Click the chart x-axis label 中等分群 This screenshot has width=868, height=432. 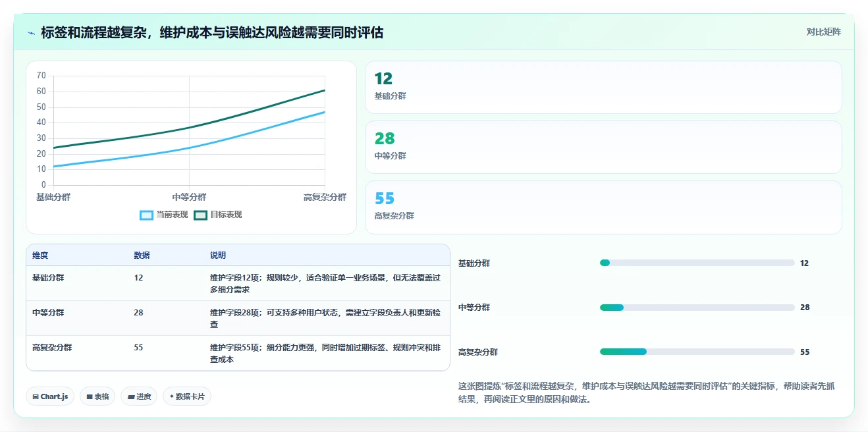(189, 197)
